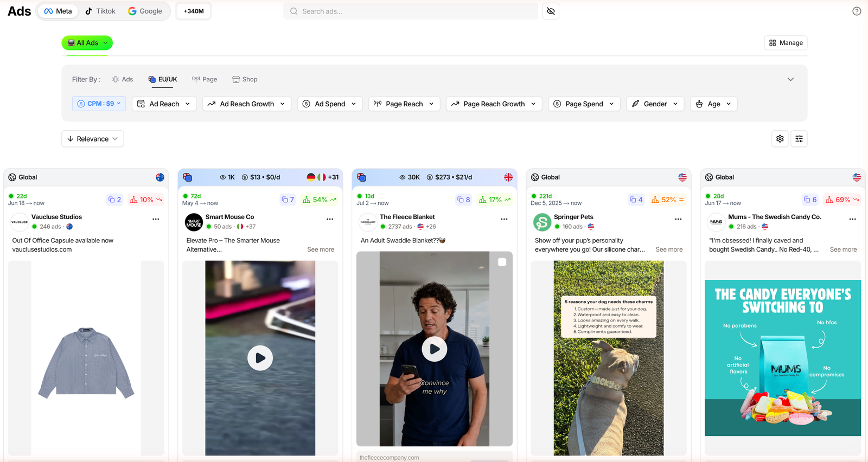Click the 54% growth indicator on Smart Mouse ad
This screenshot has width=868, height=462.
coord(320,200)
